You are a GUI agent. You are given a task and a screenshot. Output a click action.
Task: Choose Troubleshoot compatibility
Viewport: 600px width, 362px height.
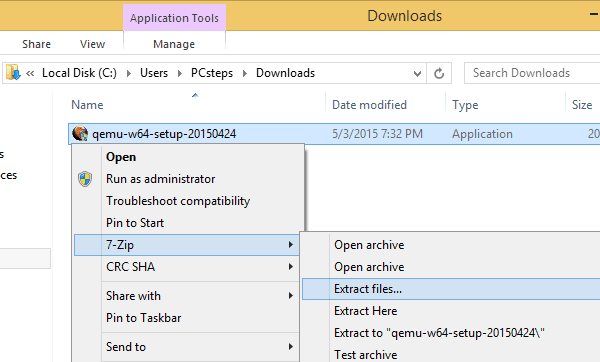pos(178,201)
